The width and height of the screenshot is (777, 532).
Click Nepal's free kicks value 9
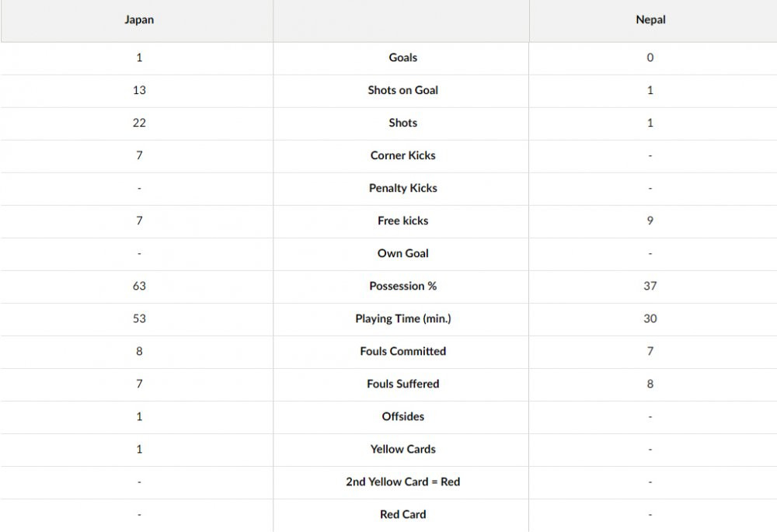pyautogui.click(x=650, y=221)
